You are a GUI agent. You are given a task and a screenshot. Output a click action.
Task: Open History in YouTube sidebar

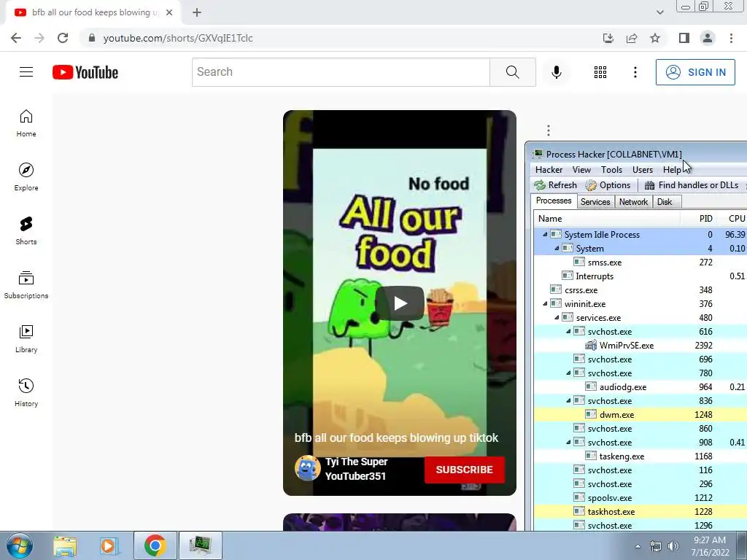[x=26, y=392]
